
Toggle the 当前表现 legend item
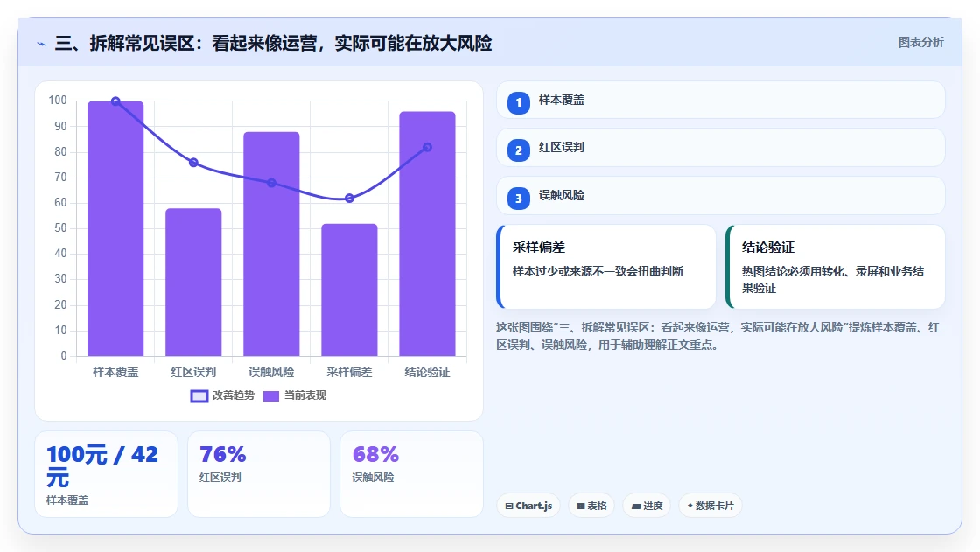pos(294,395)
